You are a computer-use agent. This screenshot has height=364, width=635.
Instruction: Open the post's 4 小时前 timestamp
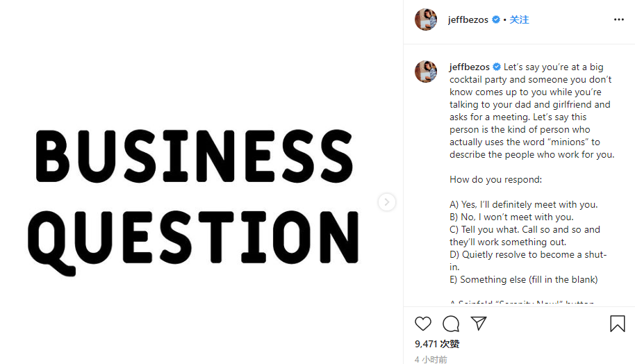tap(431, 359)
